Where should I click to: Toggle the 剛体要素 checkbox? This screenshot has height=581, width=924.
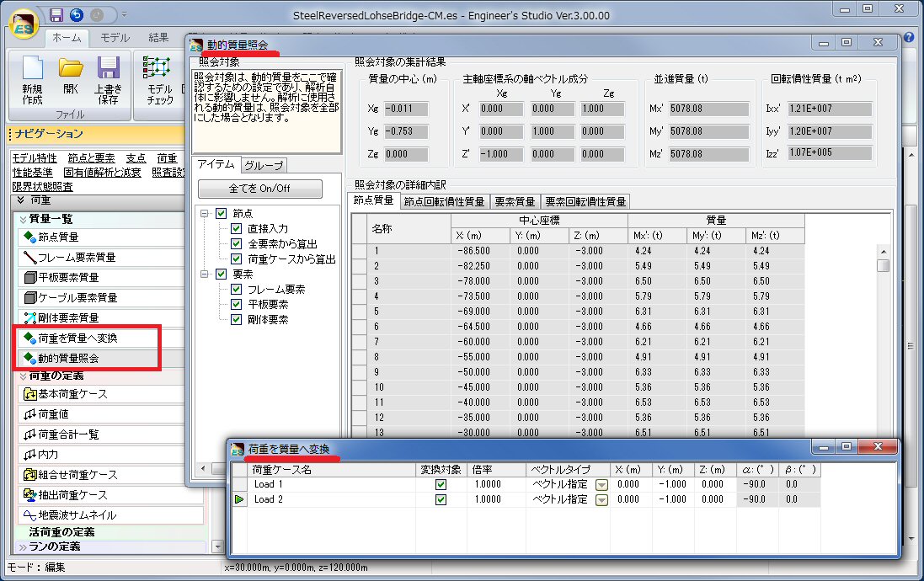(x=237, y=319)
